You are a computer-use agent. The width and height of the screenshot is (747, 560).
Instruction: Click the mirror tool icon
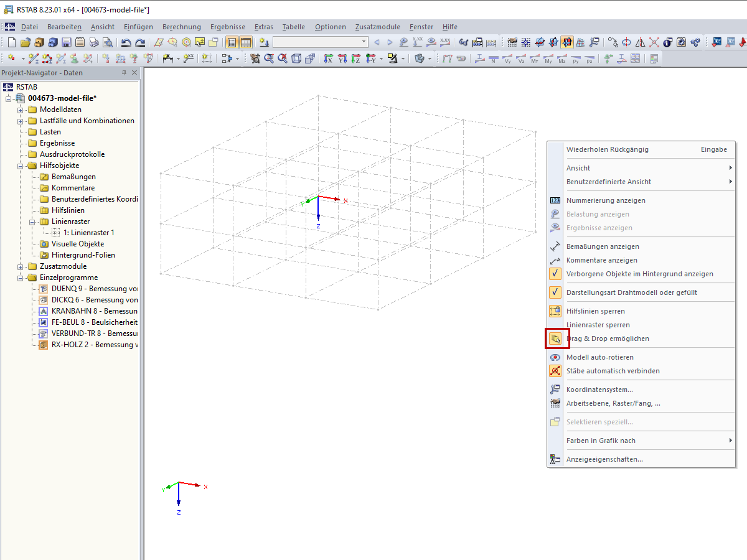640,42
